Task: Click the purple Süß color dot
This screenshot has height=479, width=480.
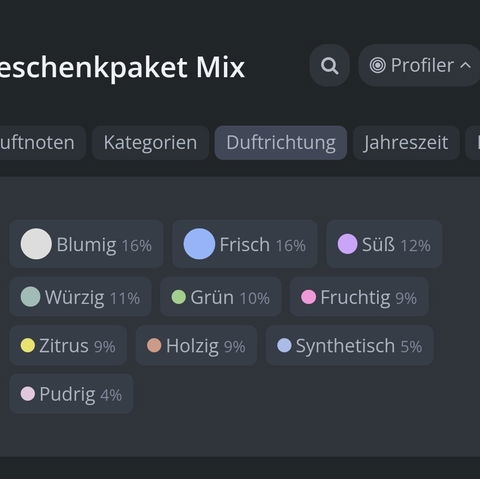Action: click(347, 244)
